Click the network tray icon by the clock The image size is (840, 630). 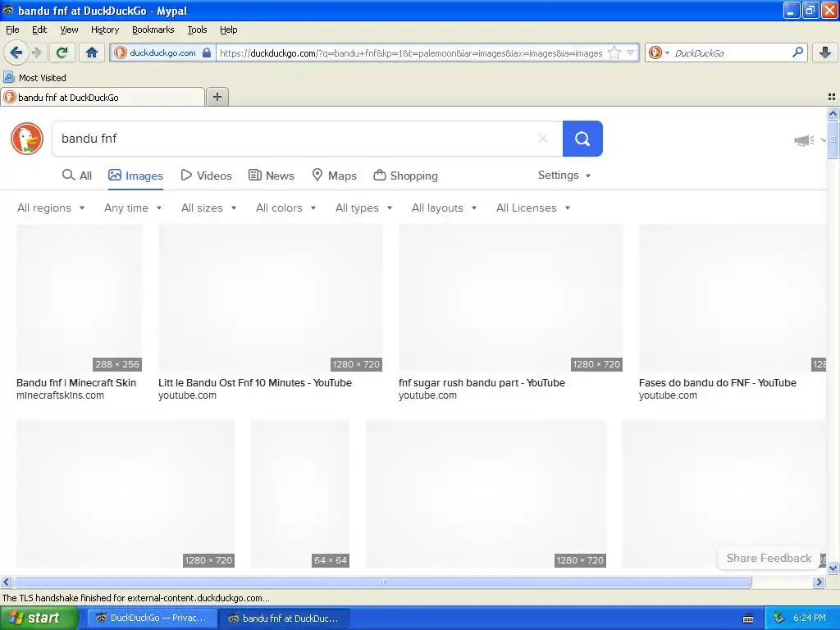(779, 618)
